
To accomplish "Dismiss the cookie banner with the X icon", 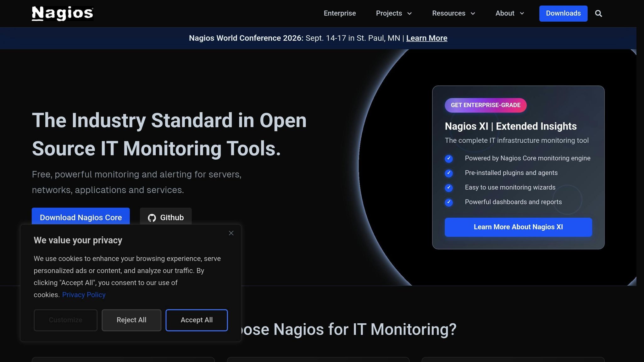I will (231, 233).
